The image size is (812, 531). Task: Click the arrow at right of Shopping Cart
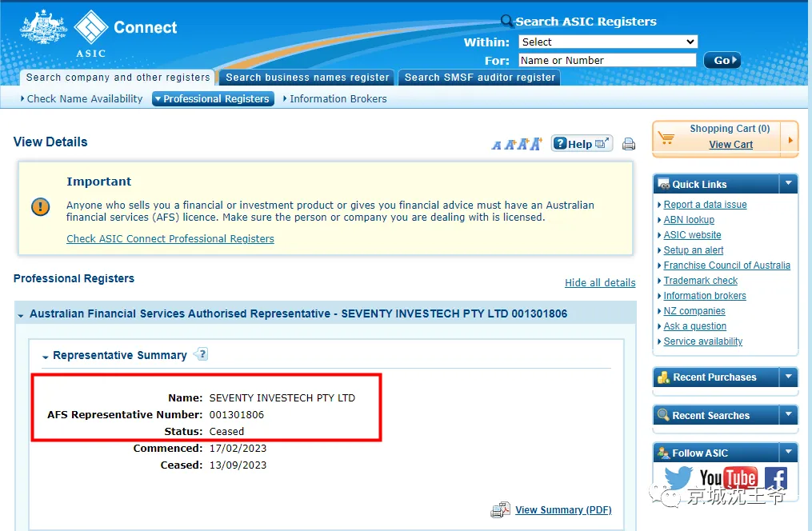coord(790,140)
